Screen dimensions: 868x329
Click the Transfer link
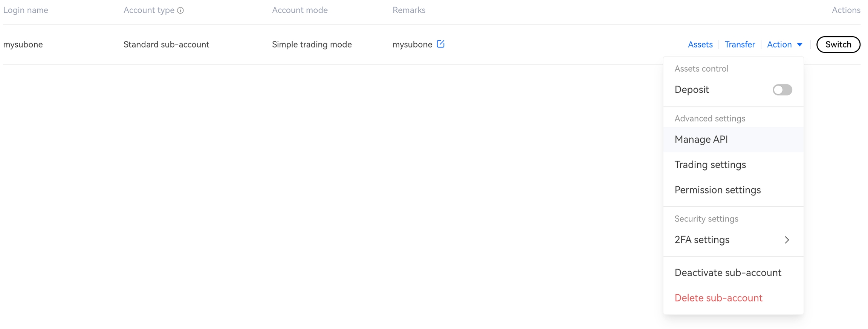pyautogui.click(x=740, y=45)
